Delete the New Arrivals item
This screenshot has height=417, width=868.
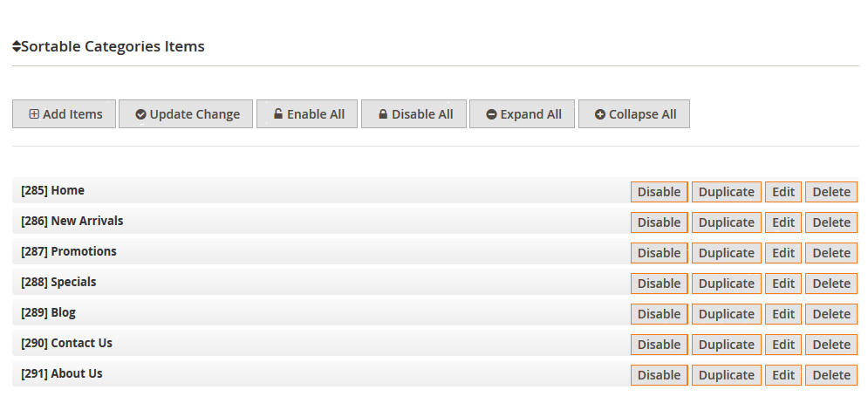click(830, 222)
